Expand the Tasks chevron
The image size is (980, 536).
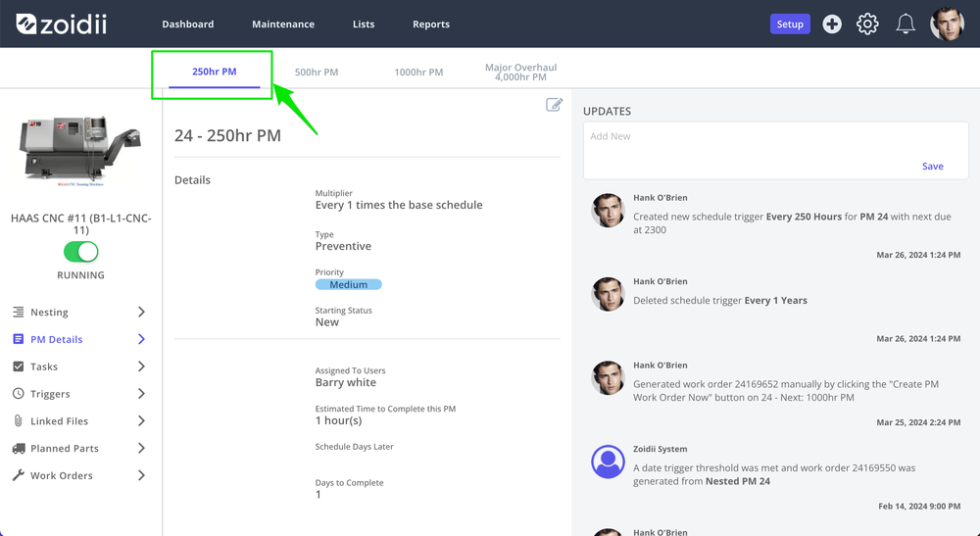point(141,366)
